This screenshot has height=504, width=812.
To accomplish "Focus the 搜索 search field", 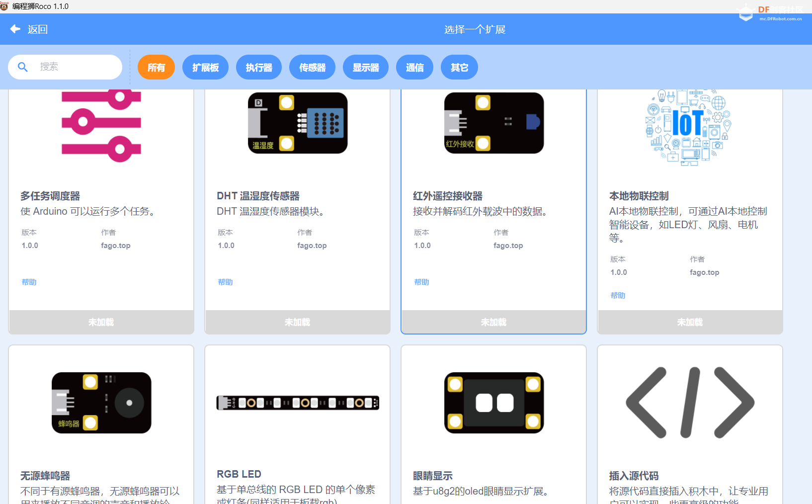I will tap(65, 67).
